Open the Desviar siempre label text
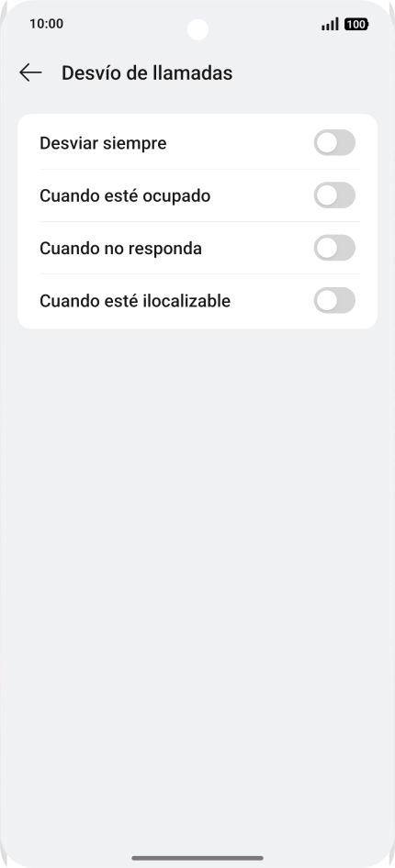Image resolution: width=395 pixels, height=868 pixels. 103,143
